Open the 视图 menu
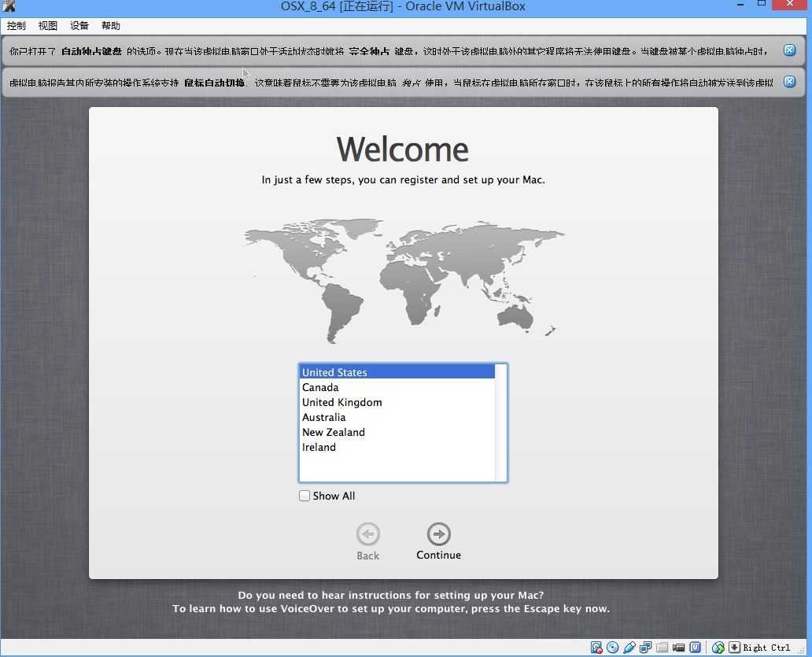Image resolution: width=812 pixels, height=657 pixels. (x=48, y=25)
